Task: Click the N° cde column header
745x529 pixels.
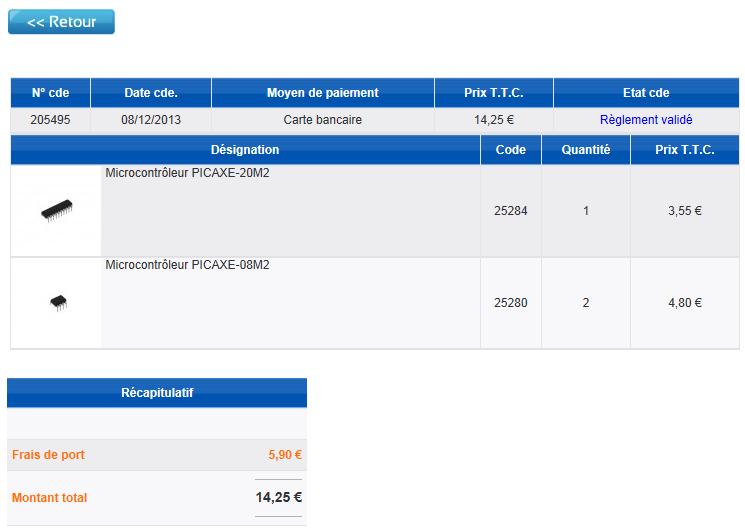Action: pos(50,93)
